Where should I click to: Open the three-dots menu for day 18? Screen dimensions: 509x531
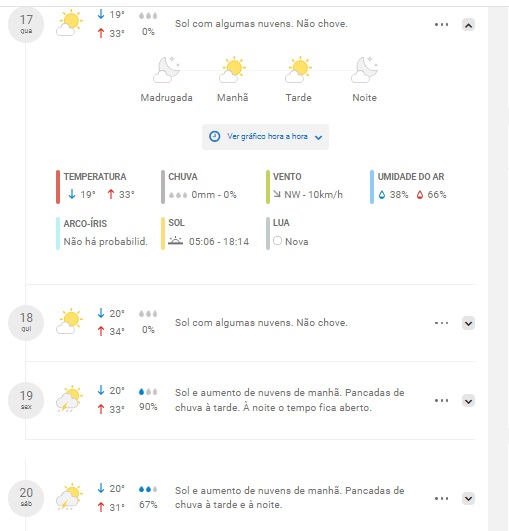(441, 323)
